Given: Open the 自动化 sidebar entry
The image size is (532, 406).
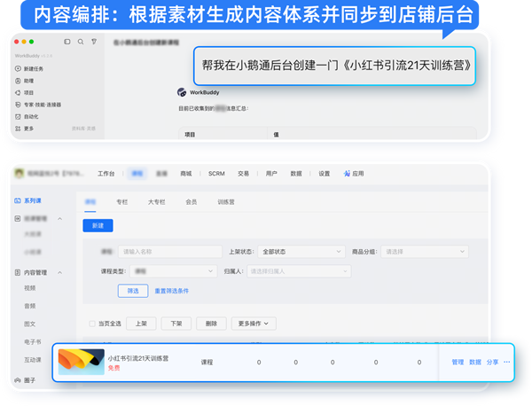Looking at the screenshot, I should tap(27, 117).
